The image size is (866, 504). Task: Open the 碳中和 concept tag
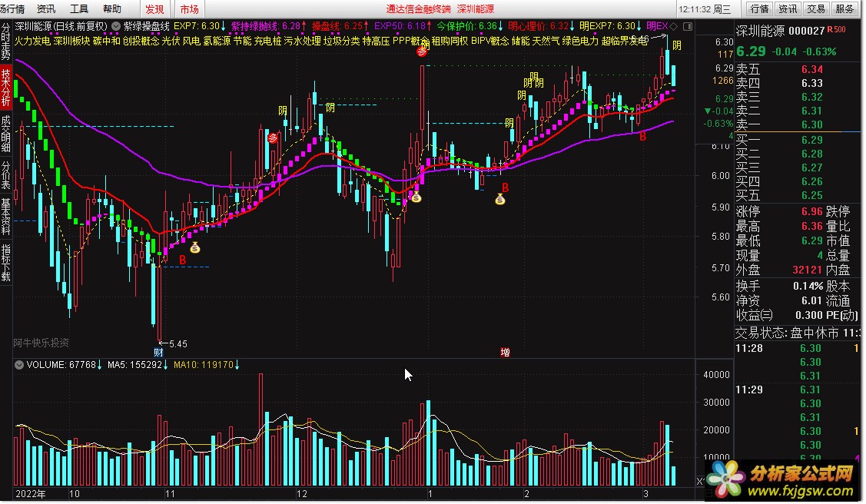pos(107,41)
